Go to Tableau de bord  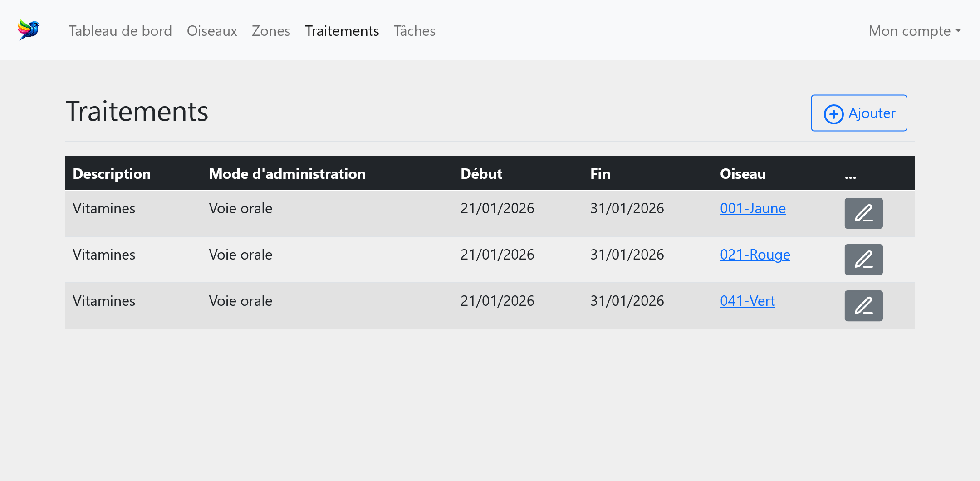(x=120, y=31)
